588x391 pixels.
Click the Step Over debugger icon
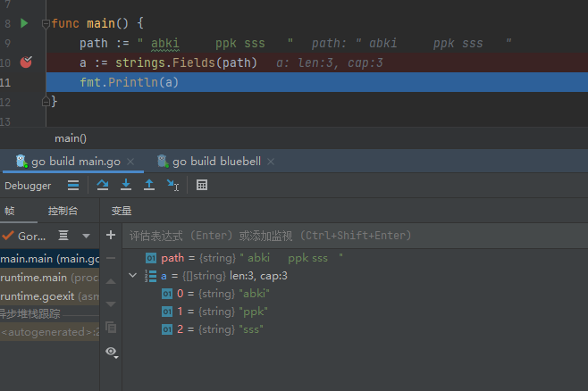tap(103, 185)
